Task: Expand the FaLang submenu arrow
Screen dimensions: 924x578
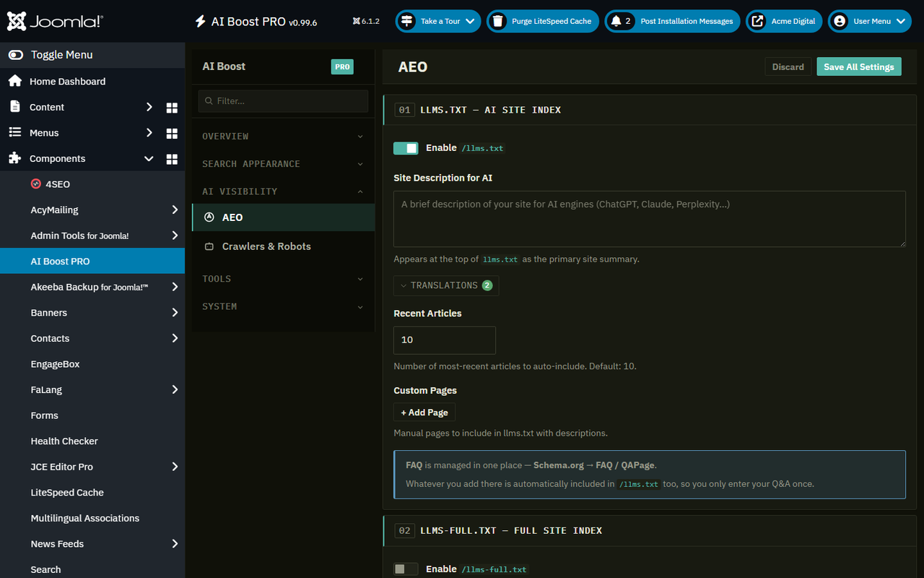Action: (x=175, y=389)
